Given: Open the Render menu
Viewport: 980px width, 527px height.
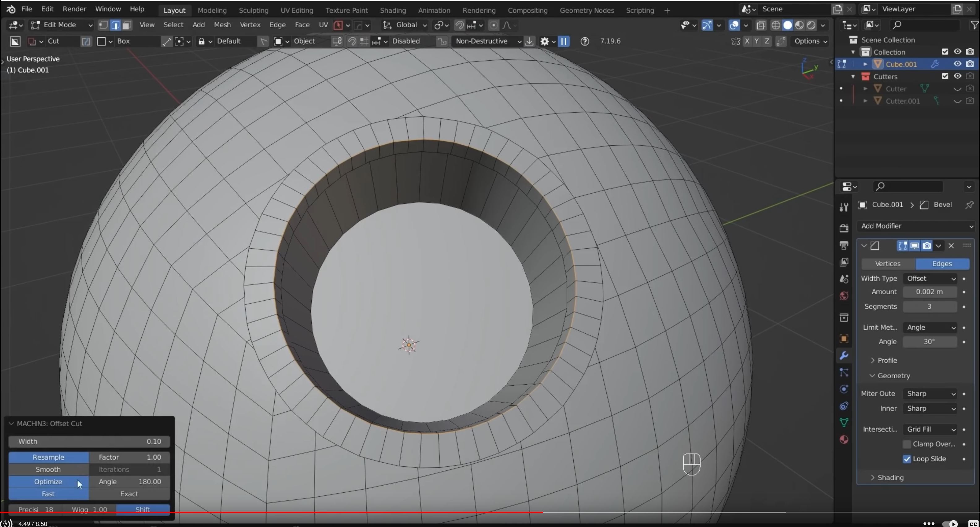Looking at the screenshot, I should 74,9.
